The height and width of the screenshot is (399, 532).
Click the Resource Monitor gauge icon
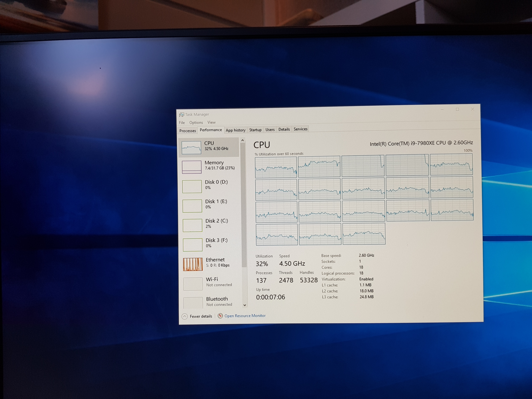point(220,316)
